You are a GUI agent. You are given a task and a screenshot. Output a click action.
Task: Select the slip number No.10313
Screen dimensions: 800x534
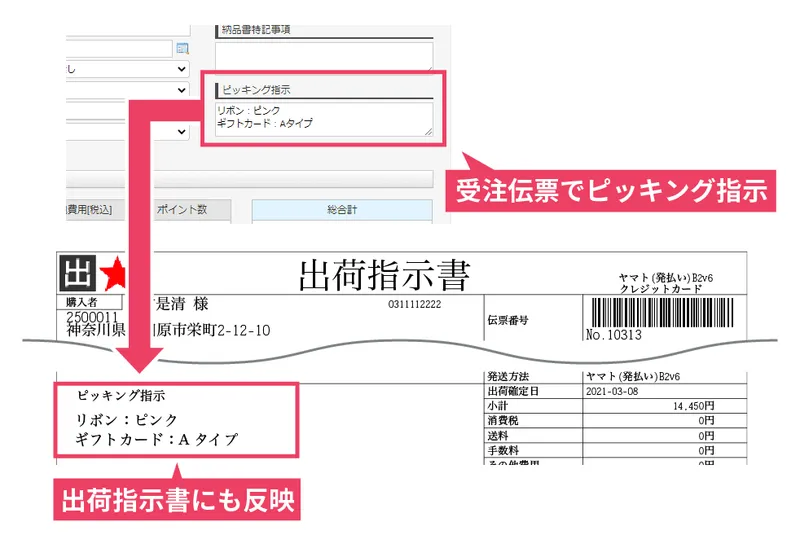pyautogui.click(x=614, y=335)
